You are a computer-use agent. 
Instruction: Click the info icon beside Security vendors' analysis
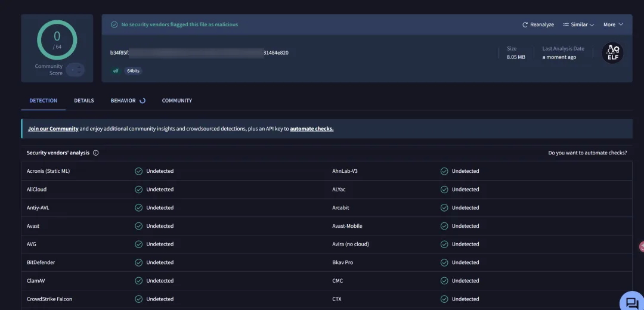(x=95, y=153)
